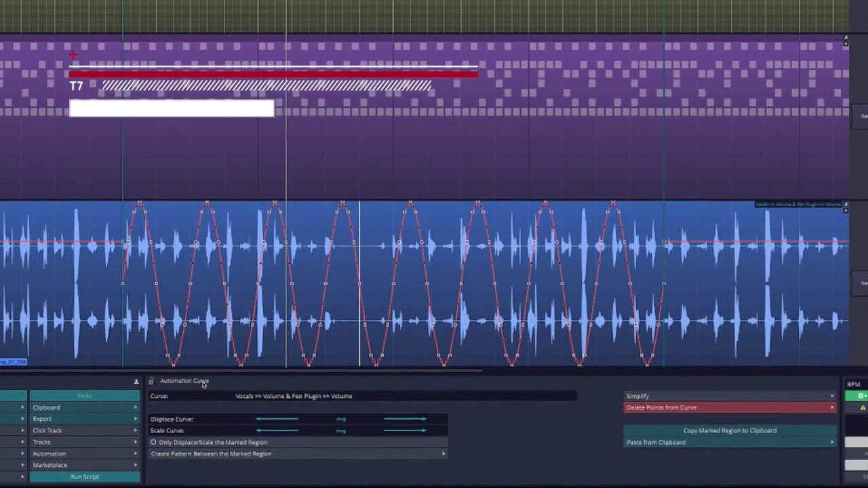
Task: Click the Displace Curve drag handle
Action: 341,419
